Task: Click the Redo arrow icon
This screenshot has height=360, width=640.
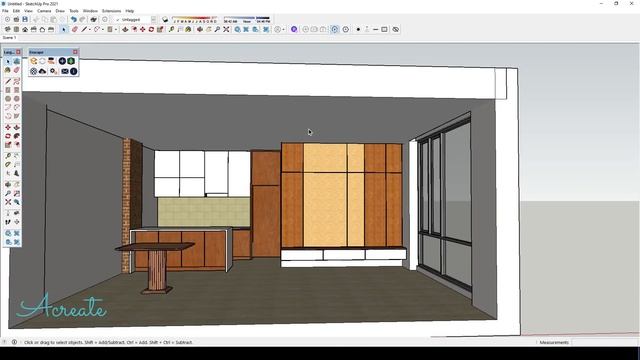Action: [x=82, y=20]
